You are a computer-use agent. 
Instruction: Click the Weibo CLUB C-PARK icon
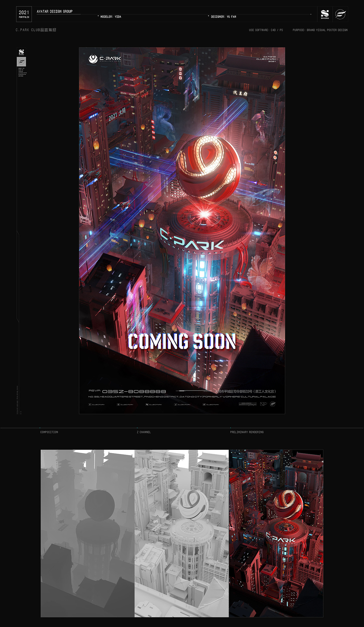coord(204,404)
